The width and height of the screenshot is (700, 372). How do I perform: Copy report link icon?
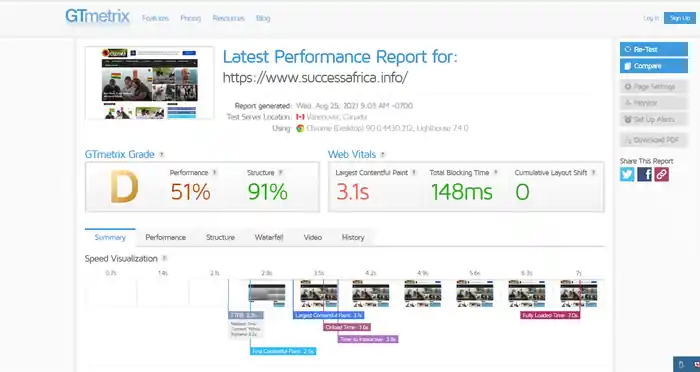coord(662,174)
